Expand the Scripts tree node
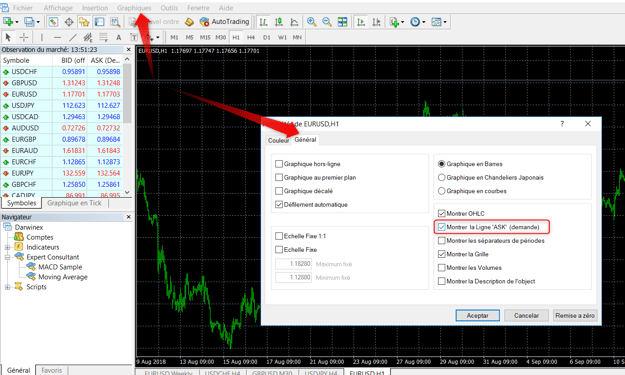 pos(7,287)
